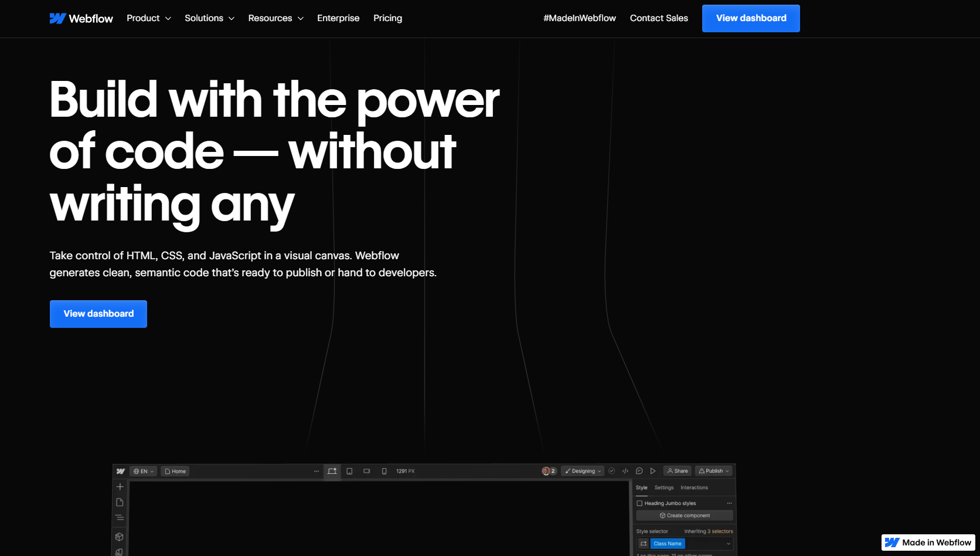The height and width of the screenshot is (556, 980).
Task: Click the Style selector label
Action: coord(652,531)
